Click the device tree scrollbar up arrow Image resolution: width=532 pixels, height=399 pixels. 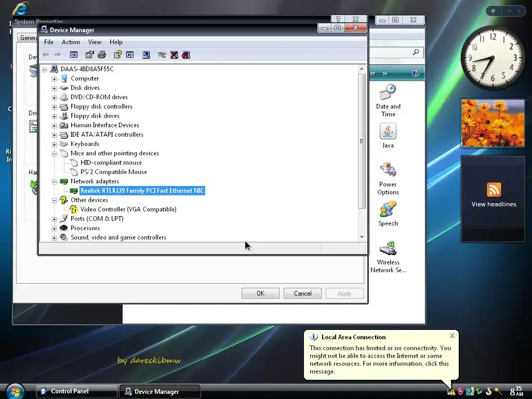[x=362, y=69]
